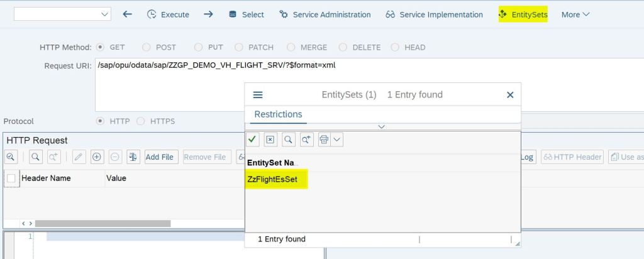
Task: Click the search icon in the EntitySets dialog
Action: [x=287, y=140]
